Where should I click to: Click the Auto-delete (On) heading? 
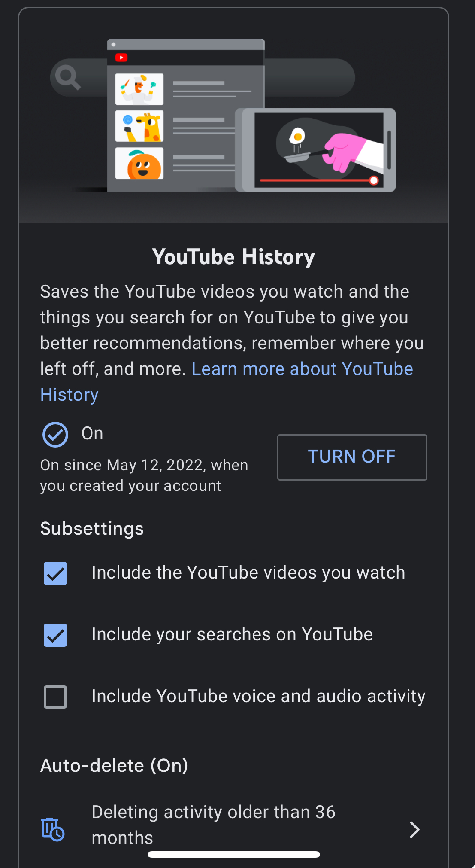[114, 766]
